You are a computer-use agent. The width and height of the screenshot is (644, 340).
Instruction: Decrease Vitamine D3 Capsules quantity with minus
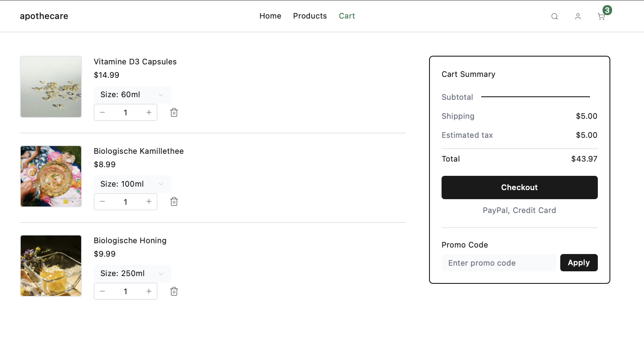coord(102,112)
